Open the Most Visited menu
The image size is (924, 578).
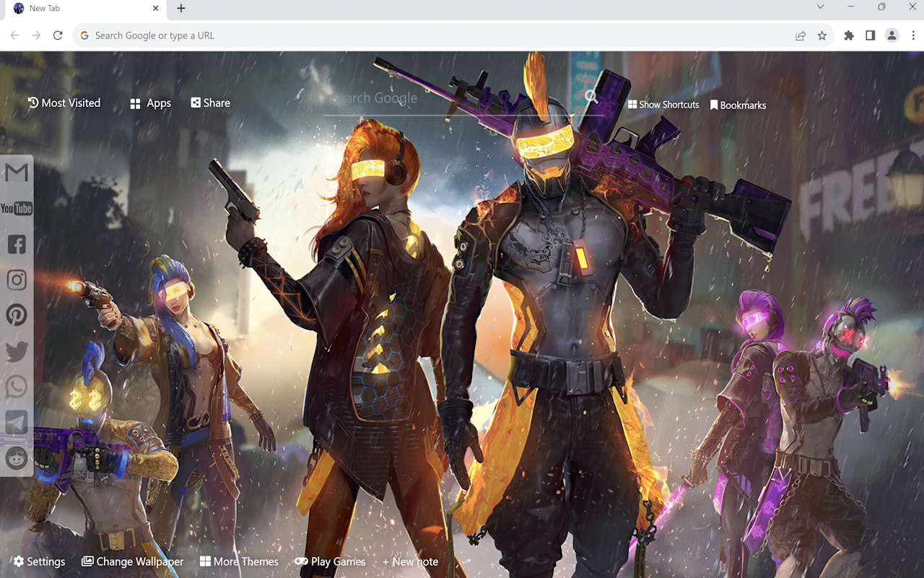64,103
